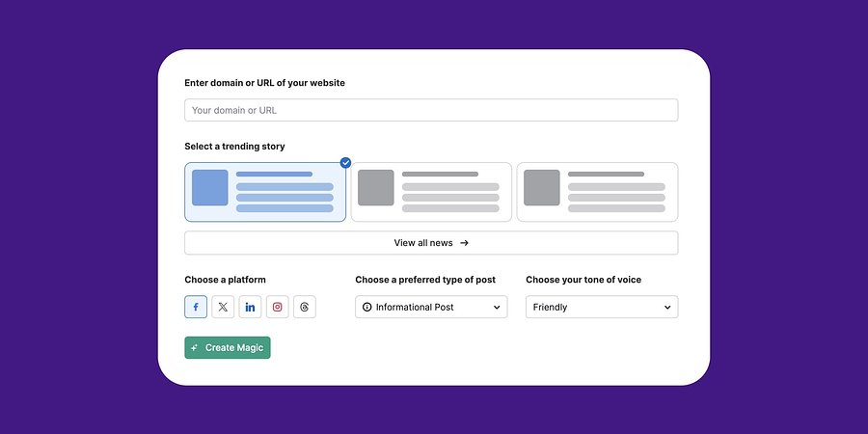Image resolution: width=868 pixels, height=434 pixels.
Task: Click the chevron in the post type selector
Action: pos(497,308)
